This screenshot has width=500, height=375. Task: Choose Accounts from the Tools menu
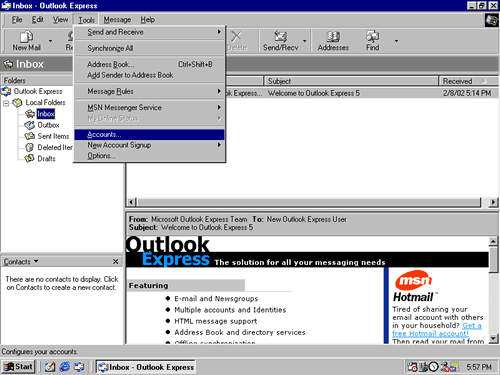click(x=150, y=134)
